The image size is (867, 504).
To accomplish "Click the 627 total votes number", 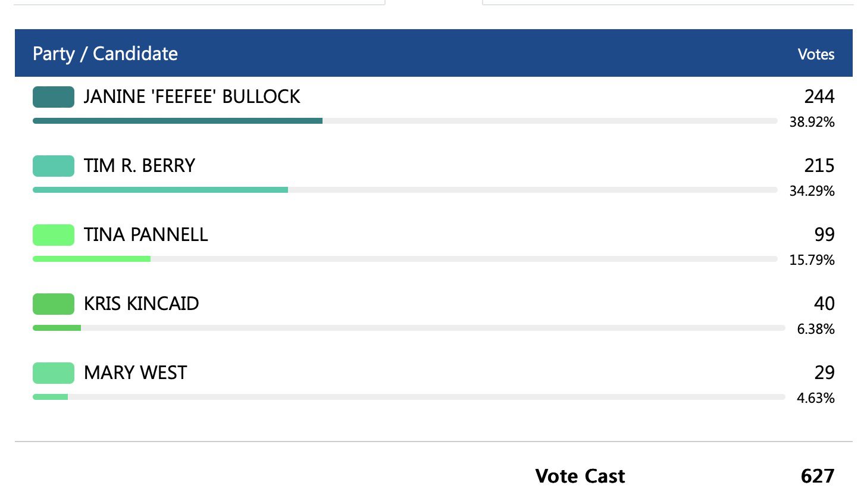I will pyautogui.click(x=817, y=476).
